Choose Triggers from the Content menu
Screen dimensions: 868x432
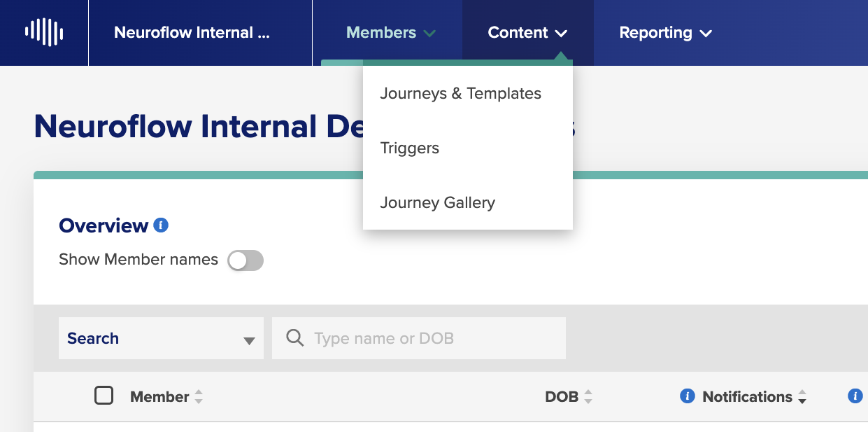[x=409, y=148]
